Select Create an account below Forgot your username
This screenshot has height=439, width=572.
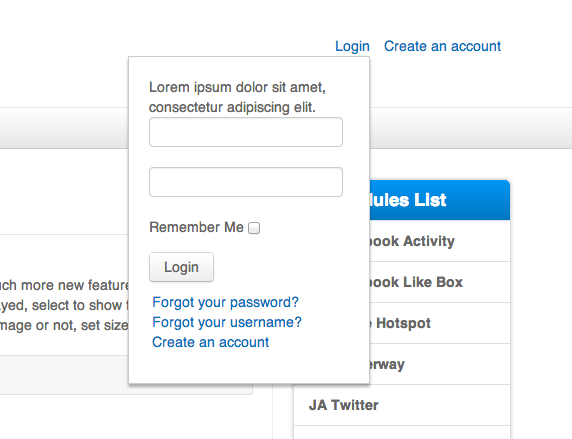(x=210, y=342)
